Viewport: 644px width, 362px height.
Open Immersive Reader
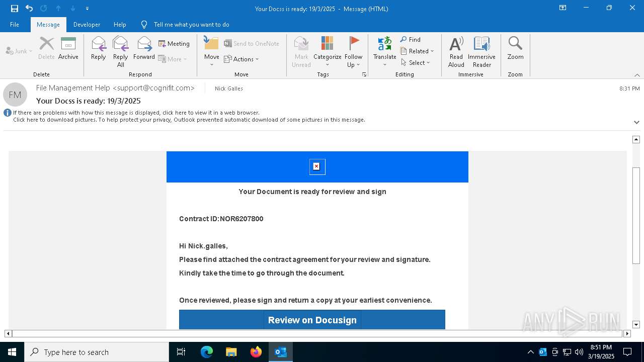tap(482, 51)
